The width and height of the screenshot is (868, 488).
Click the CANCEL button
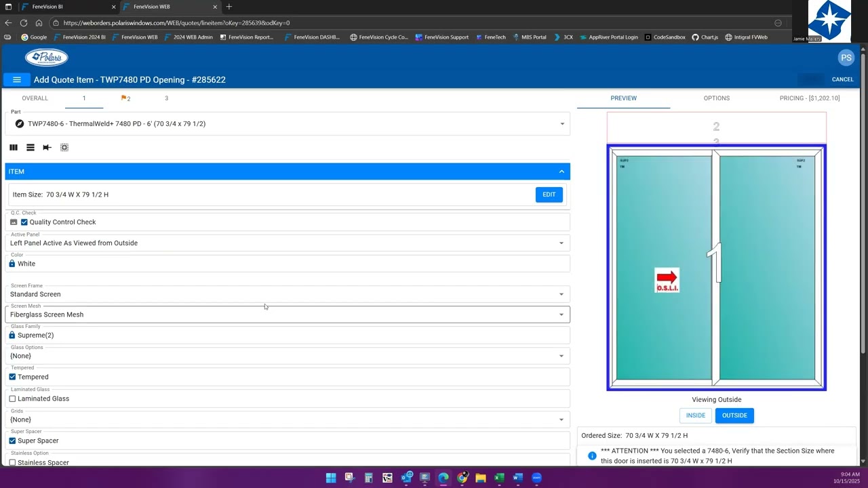pyautogui.click(x=842, y=79)
